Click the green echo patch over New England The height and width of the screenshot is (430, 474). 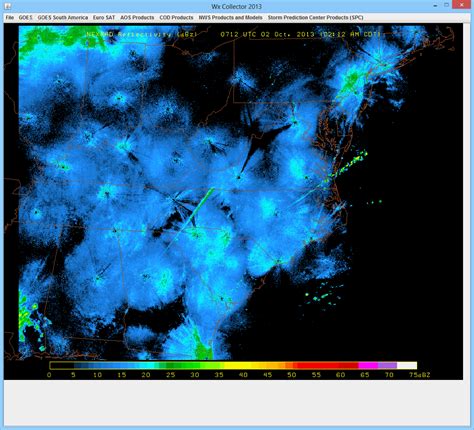pyautogui.click(x=351, y=82)
